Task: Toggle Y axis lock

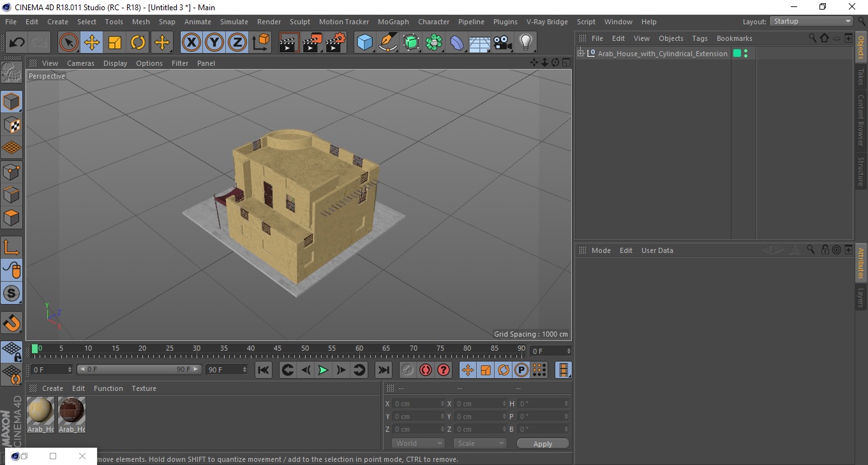Action: coord(214,43)
